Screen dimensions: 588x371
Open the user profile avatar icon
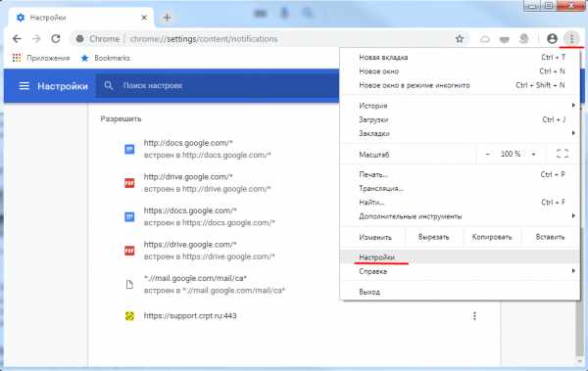pos(552,38)
